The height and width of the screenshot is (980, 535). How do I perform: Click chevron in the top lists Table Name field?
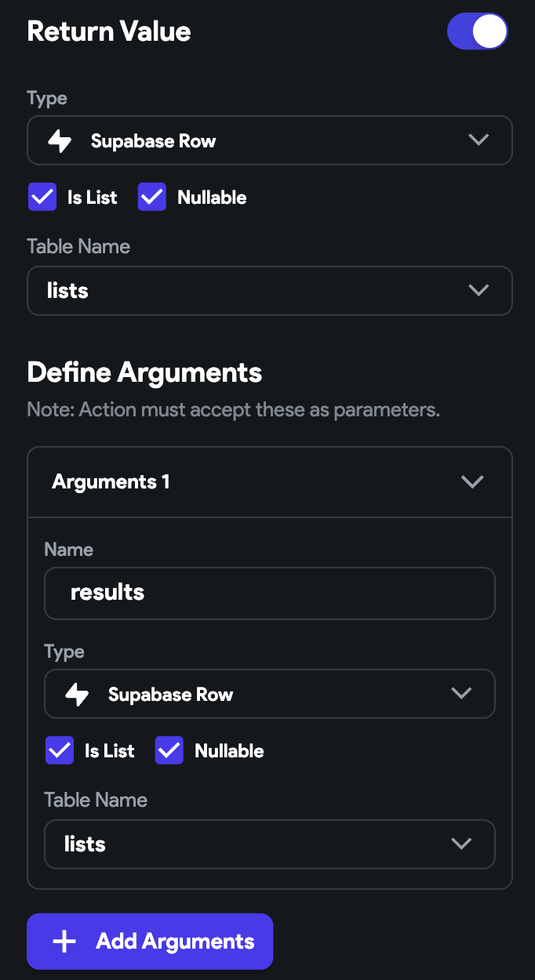(479, 291)
